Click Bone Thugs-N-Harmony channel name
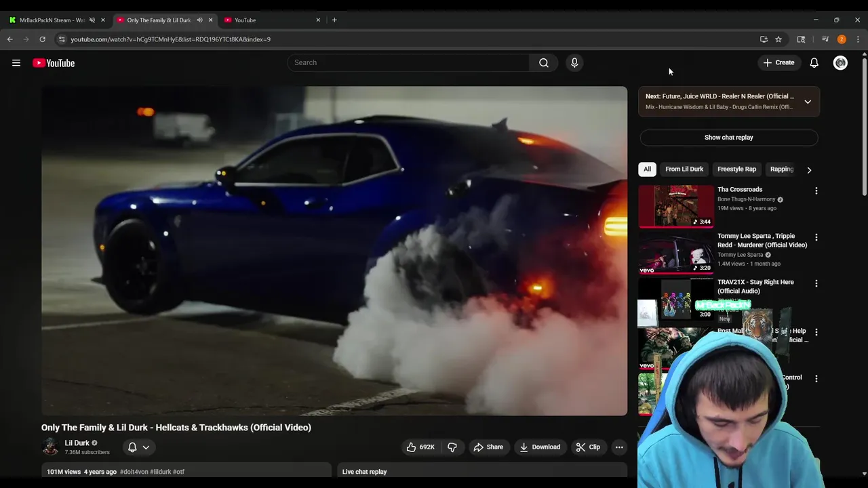The image size is (868, 488). (747, 199)
